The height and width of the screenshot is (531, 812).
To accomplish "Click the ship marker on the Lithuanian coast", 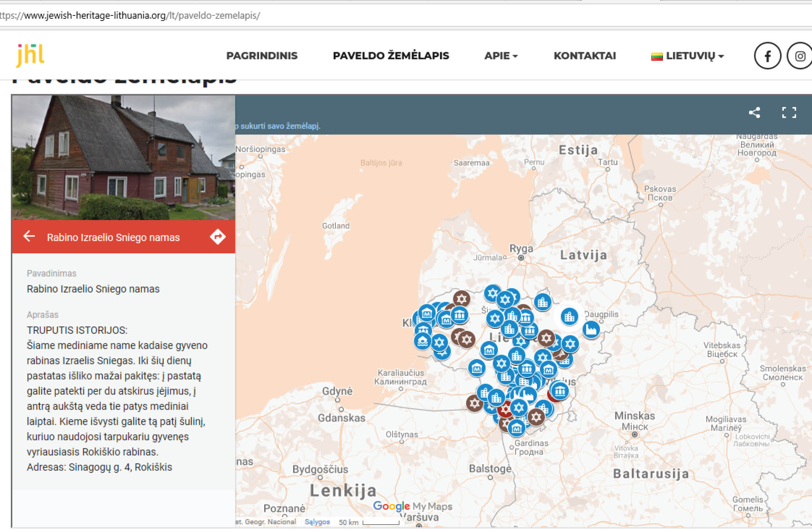I will click(422, 341).
